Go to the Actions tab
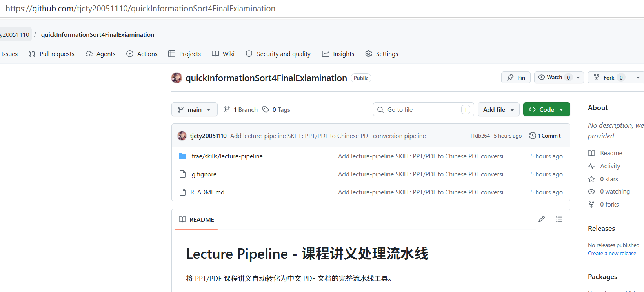Image resolution: width=644 pixels, height=292 pixels. pyautogui.click(x=142, y=54)
